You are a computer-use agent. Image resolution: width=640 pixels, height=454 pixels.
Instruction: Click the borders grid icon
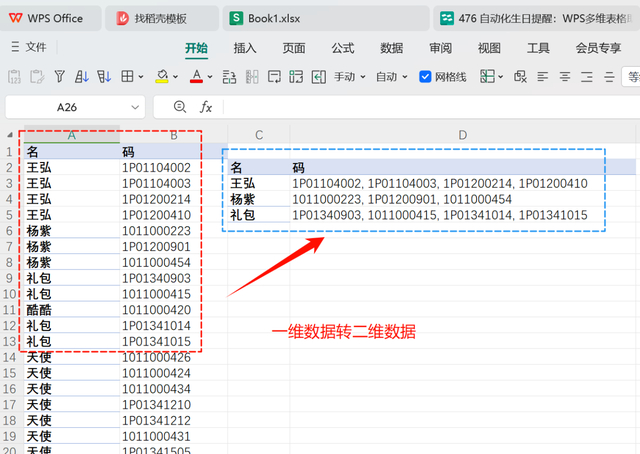tap(127, 76)
